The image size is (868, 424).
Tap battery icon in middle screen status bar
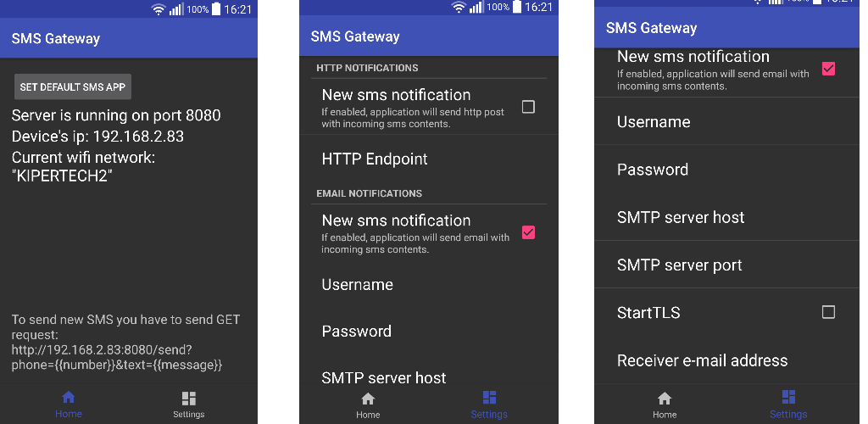(517, 7)
